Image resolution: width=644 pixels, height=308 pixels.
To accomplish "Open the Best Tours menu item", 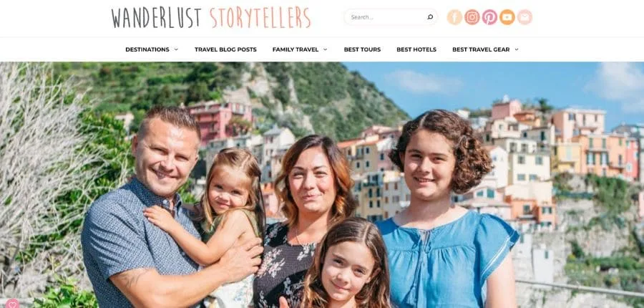I will tap(362, 49).
